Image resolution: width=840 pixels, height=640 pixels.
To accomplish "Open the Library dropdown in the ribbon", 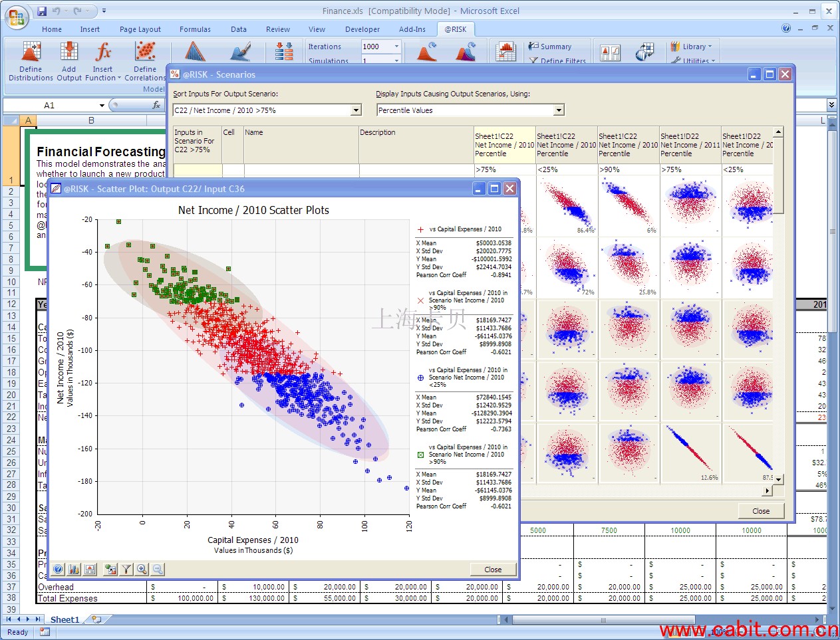I will 692,47.
